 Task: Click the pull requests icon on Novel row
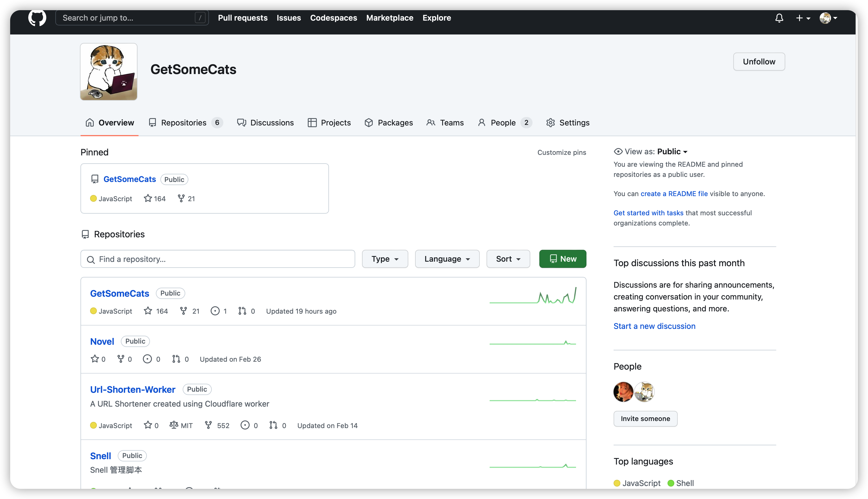[x=176, y=359]
